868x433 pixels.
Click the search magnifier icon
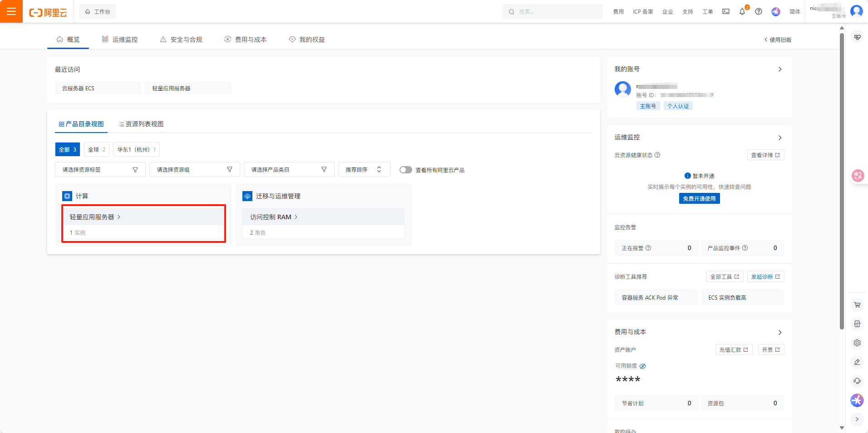[512, 12]
